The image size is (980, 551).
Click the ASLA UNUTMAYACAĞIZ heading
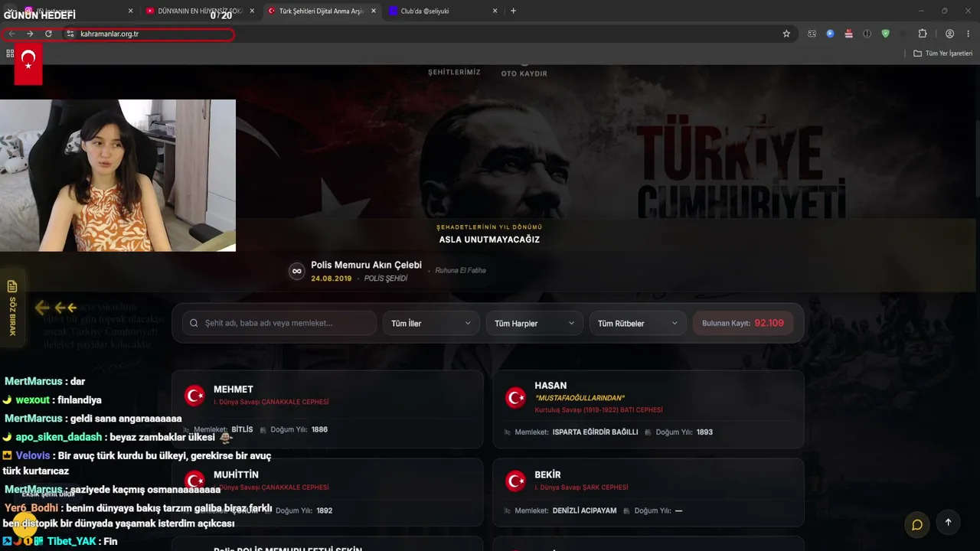tap(489, 240)
